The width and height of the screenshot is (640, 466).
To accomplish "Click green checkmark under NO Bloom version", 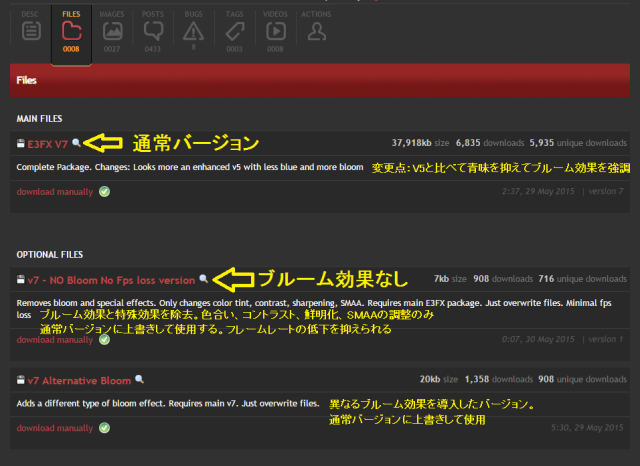I will point(104,340).
